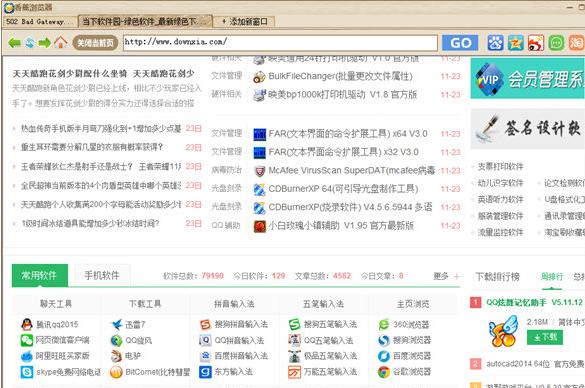Open the home page icon
585x388 pixels.
pyautogui.click(x=60, y=43)
